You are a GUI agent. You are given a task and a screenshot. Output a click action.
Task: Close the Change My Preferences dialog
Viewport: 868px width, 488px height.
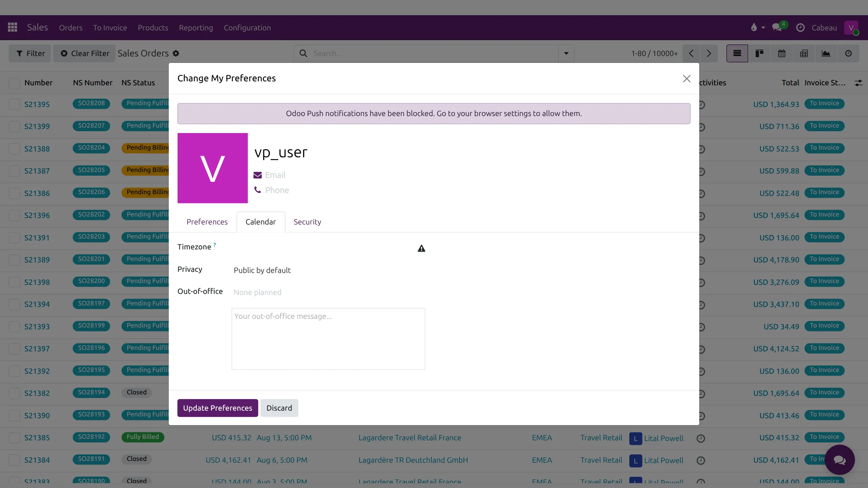686,78
